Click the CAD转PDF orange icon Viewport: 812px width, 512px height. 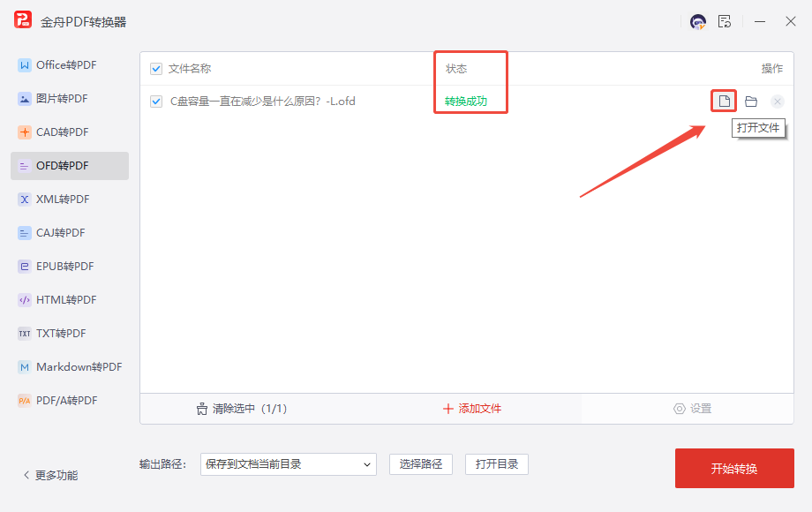[25, 132]
